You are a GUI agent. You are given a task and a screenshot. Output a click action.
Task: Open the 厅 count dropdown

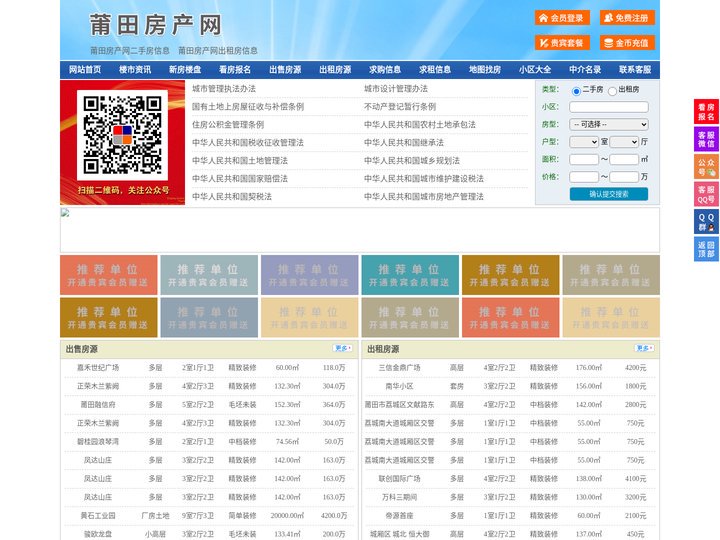(624, 142)
